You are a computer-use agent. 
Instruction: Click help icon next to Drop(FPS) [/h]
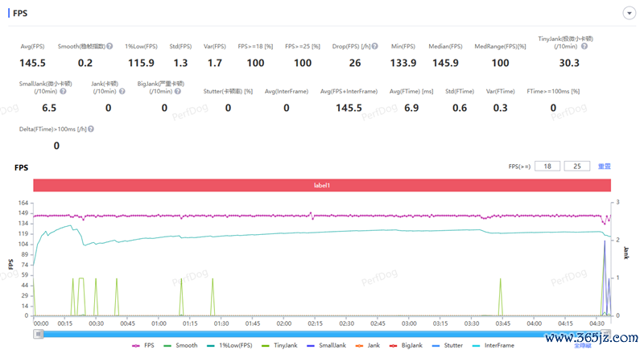tap(375, 47)
